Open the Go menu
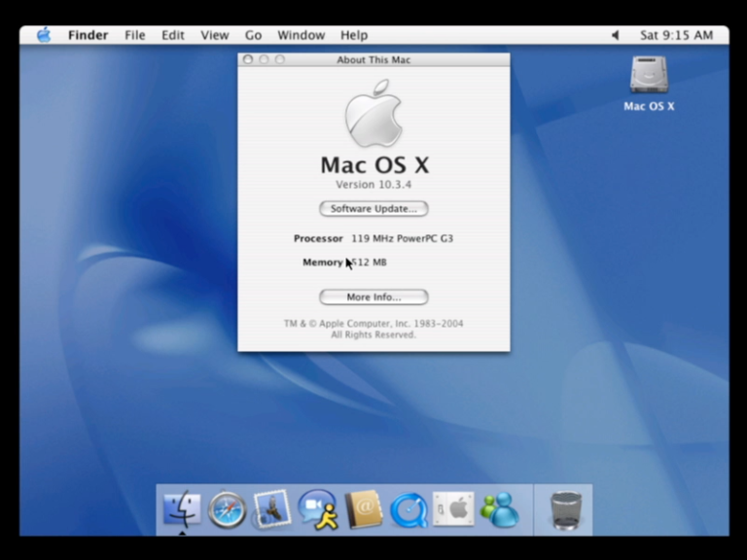Screen dimensions: 747x560 coord(253,35)
